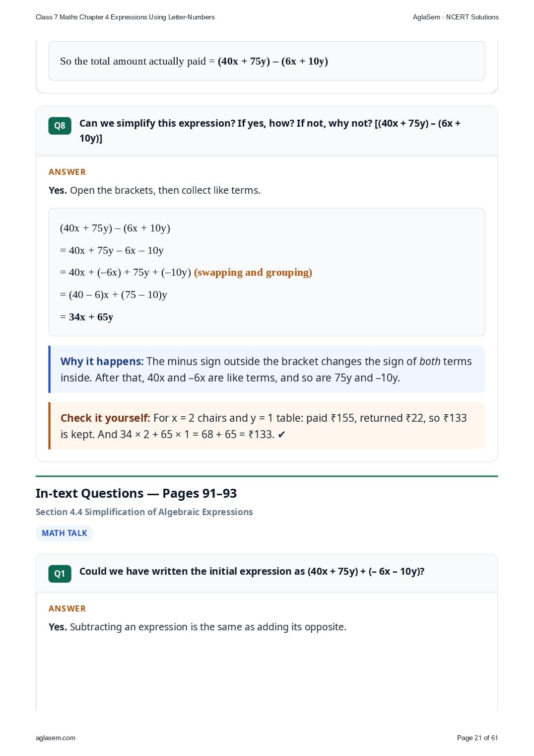
Task: Select the MATH TALK tag pill
Action: point(65,533)
